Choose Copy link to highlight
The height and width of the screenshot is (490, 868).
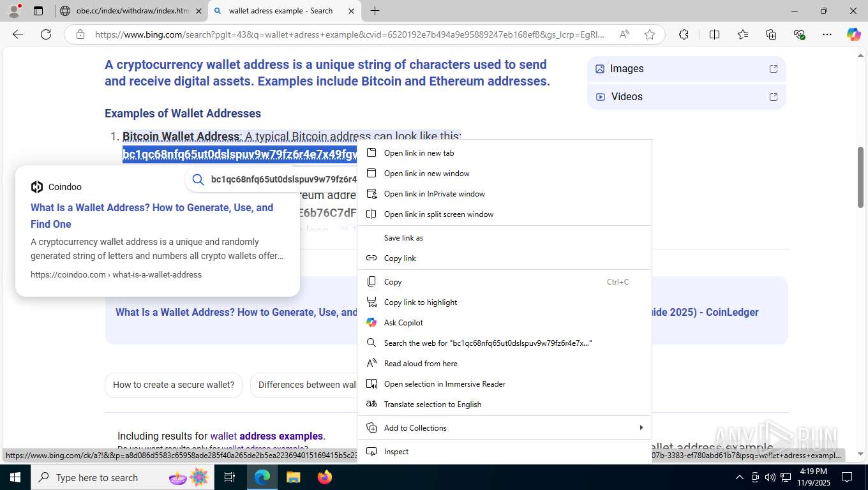pos(504,302)
